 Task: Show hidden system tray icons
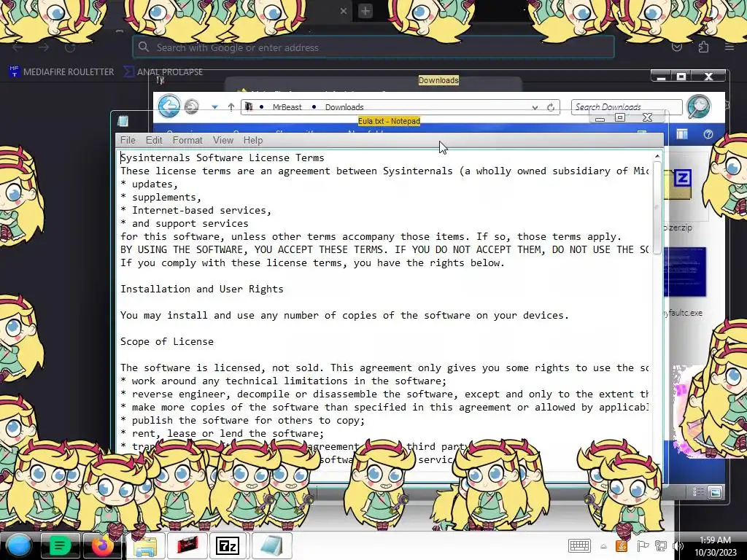click(603, 547)
